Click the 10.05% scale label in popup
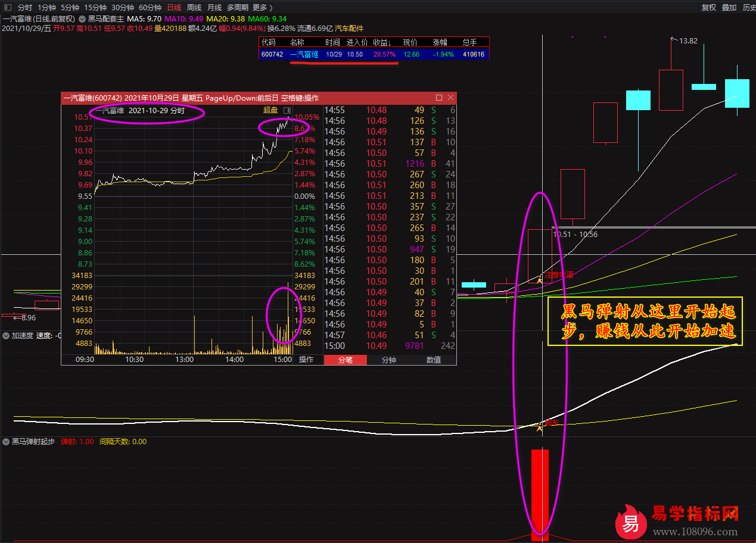 pos(307,117)
